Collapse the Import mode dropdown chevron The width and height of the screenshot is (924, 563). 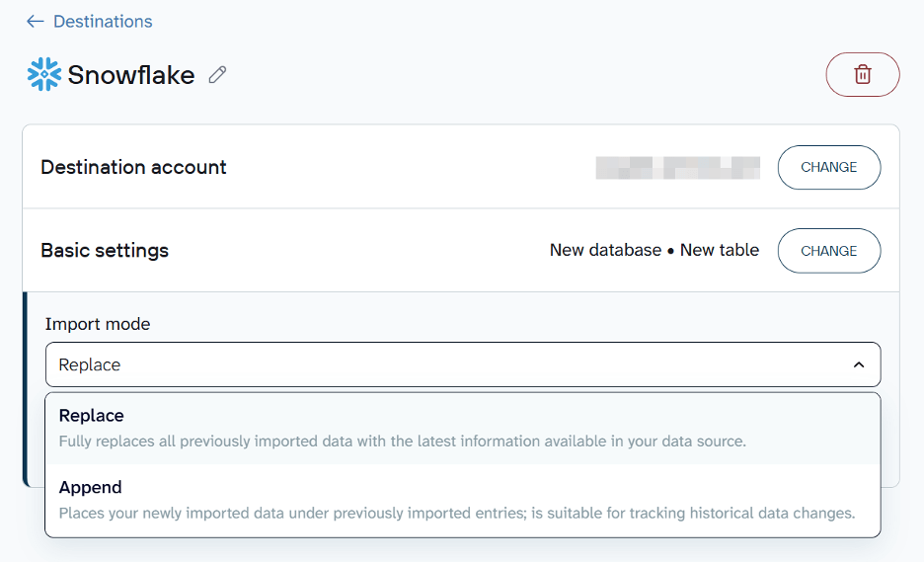(858, 364)
